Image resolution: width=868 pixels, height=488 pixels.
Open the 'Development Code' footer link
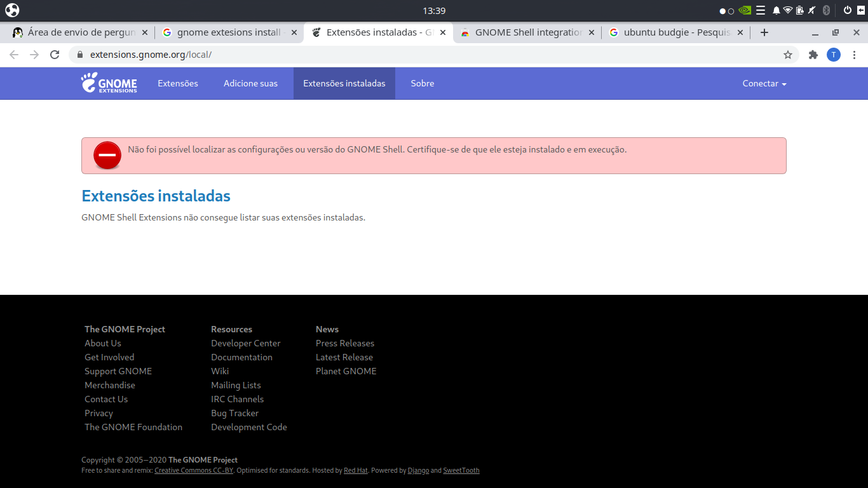(249, 427)
